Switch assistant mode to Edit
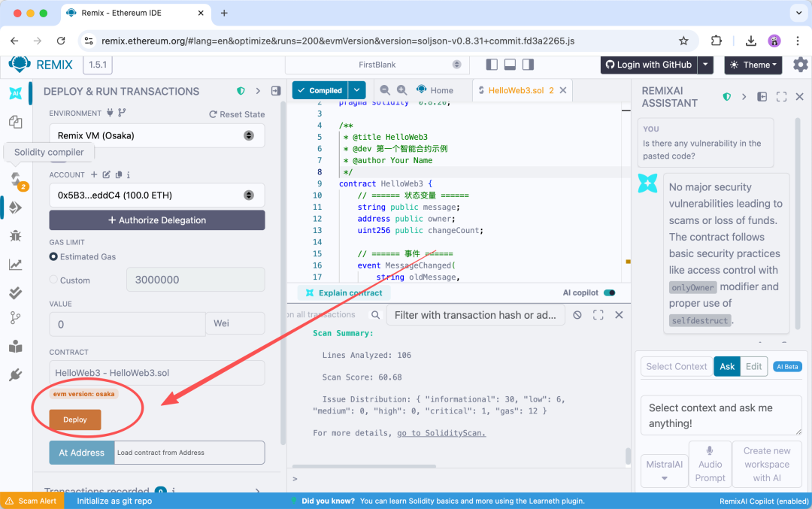The image size is (812, 509). click(x=753, y=367)
